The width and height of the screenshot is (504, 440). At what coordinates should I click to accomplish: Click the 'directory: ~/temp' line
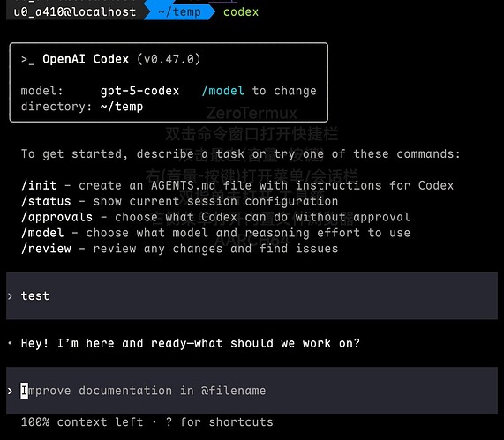pos(82,107)
